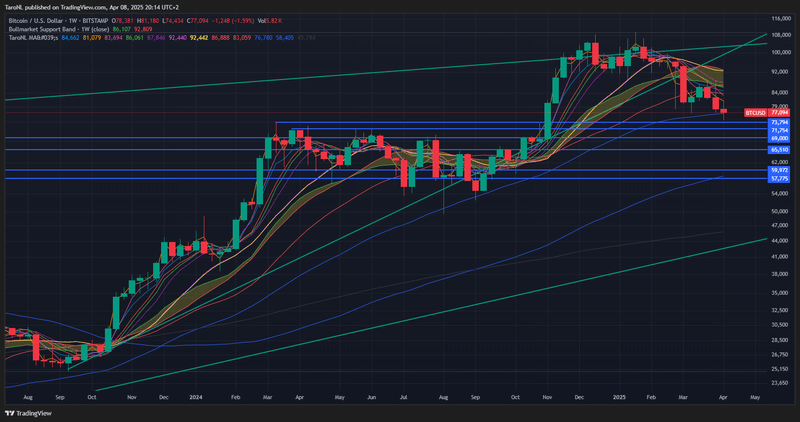
Task: Click the '2024' year label on time axis
Action: click(195, 397)
